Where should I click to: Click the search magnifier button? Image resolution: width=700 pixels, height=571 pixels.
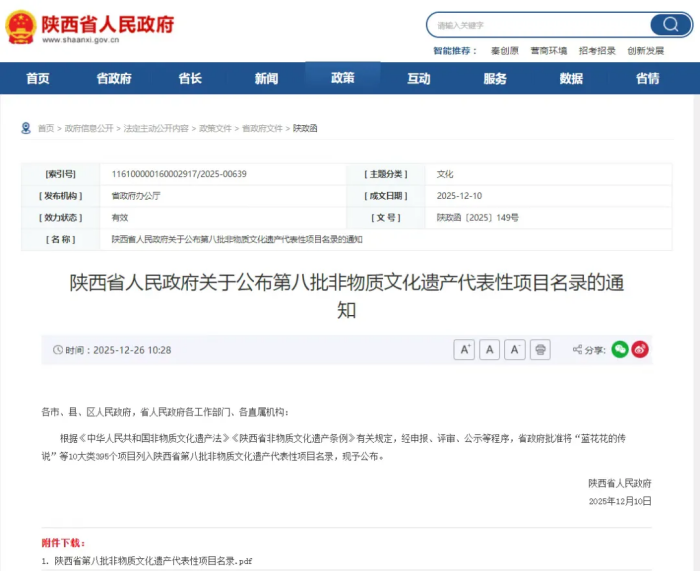pos(669,25)
